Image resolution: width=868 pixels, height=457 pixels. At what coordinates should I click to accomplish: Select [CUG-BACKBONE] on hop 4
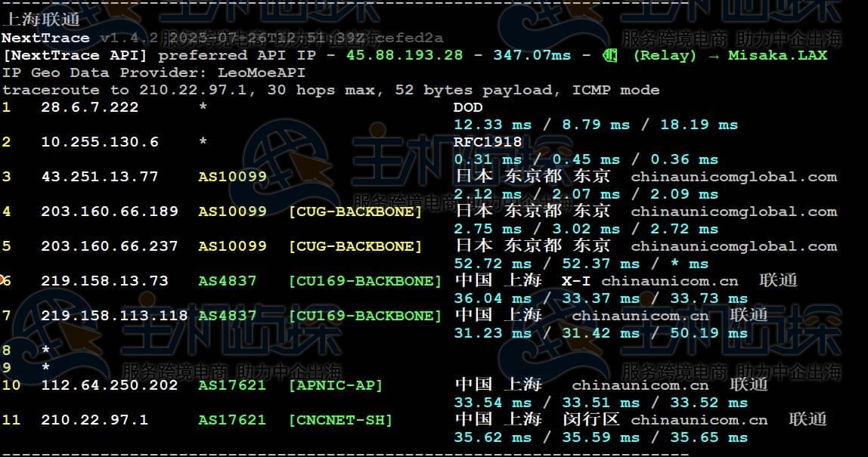tap(355, 212)
